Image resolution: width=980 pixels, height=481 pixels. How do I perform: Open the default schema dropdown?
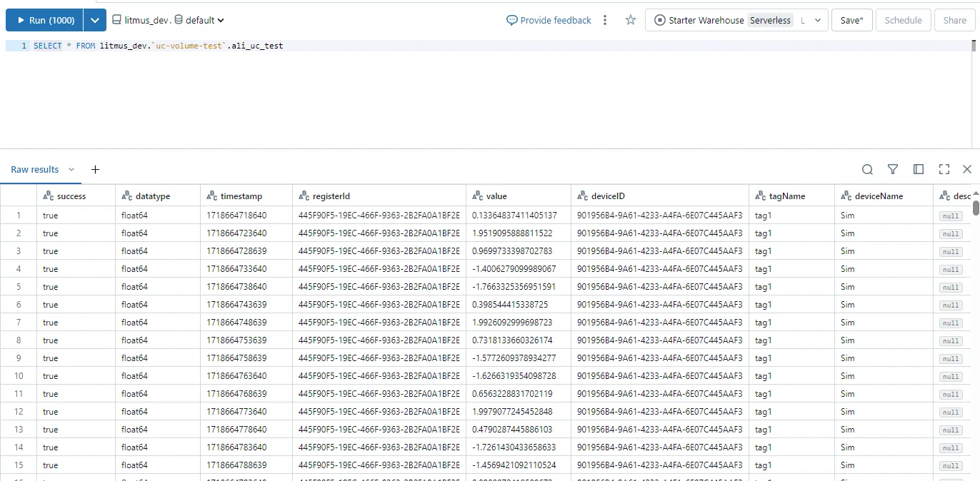(199, 20)
